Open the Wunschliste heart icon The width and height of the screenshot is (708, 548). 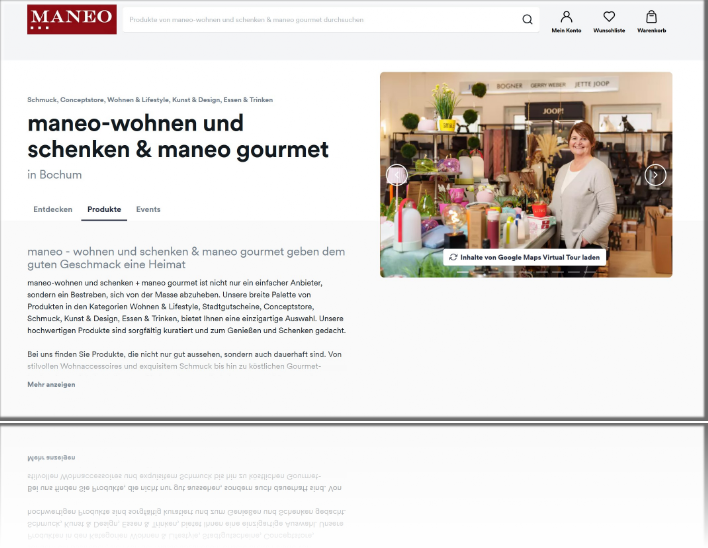pos(609,20)
